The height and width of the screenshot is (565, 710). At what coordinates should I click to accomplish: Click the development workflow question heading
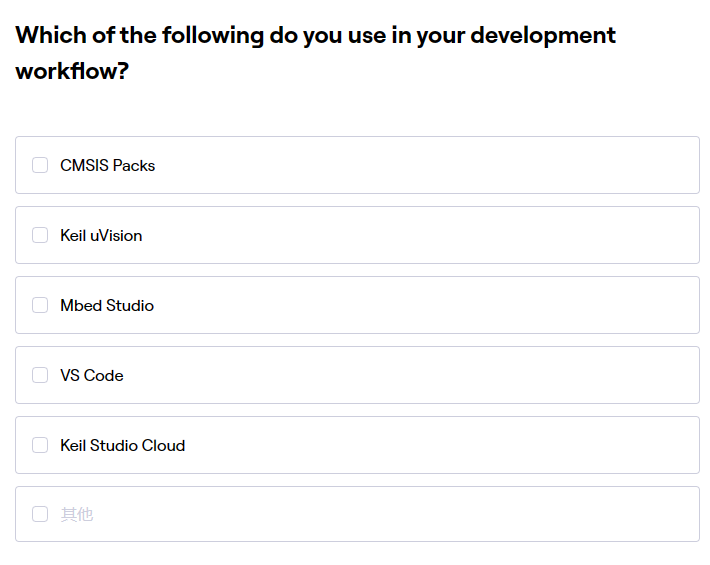tap(315, 36)
